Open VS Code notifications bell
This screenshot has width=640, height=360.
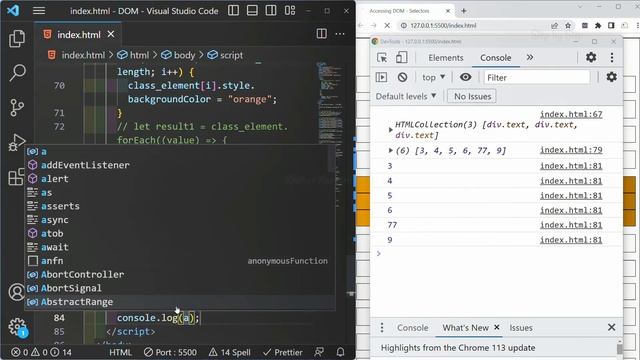(340, 352)
